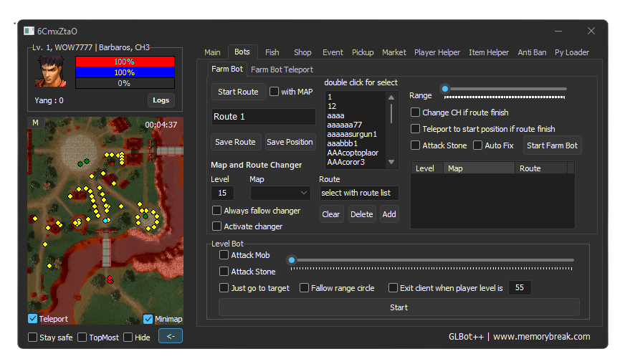Click the Map column header
The height and width of the screenshot is (364, 630).
[479, 168]
